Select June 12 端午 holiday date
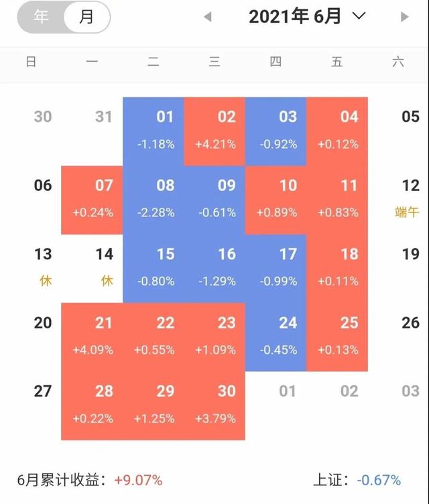This screenshot has width=429, height=504. (x=410, y=198)
